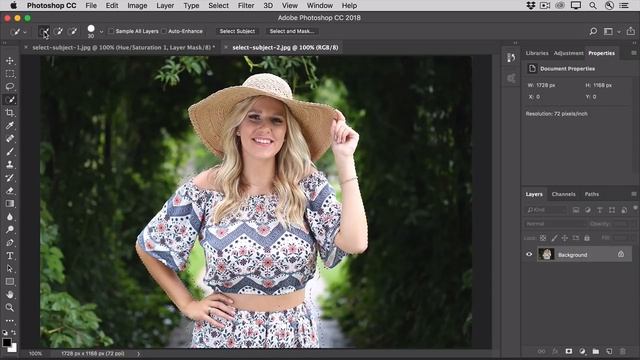This screenshot has height=360, width=640.
Task: Select the Pen tool
Action: (10, 243)
